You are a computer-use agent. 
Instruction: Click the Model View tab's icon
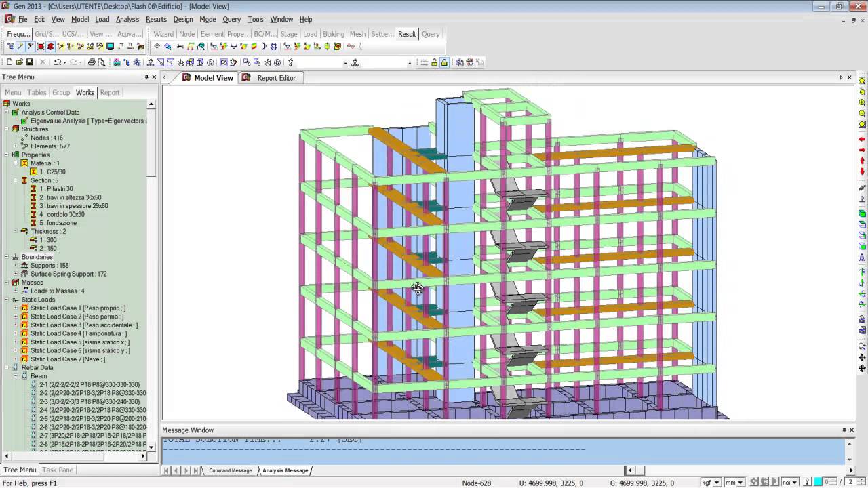[186, 77]
